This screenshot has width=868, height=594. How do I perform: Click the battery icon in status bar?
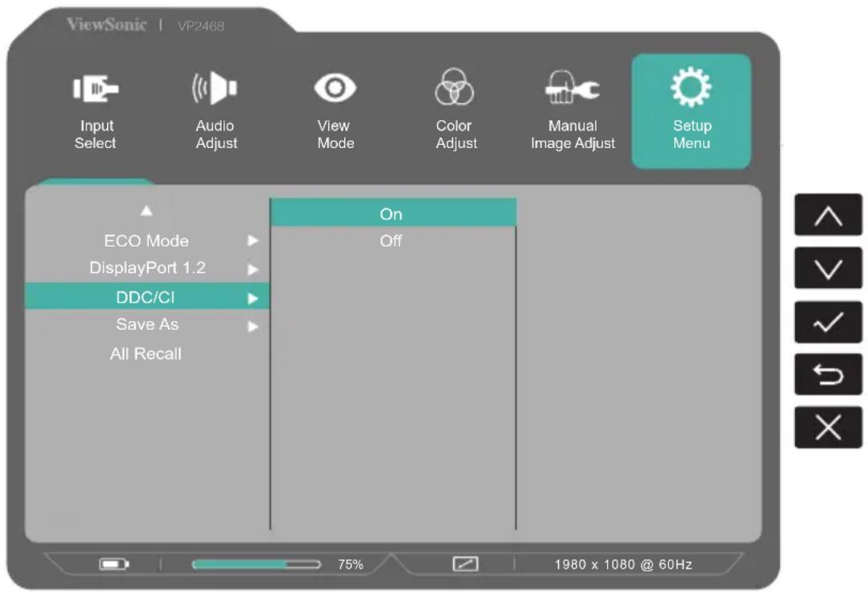(x=114, y=564)
